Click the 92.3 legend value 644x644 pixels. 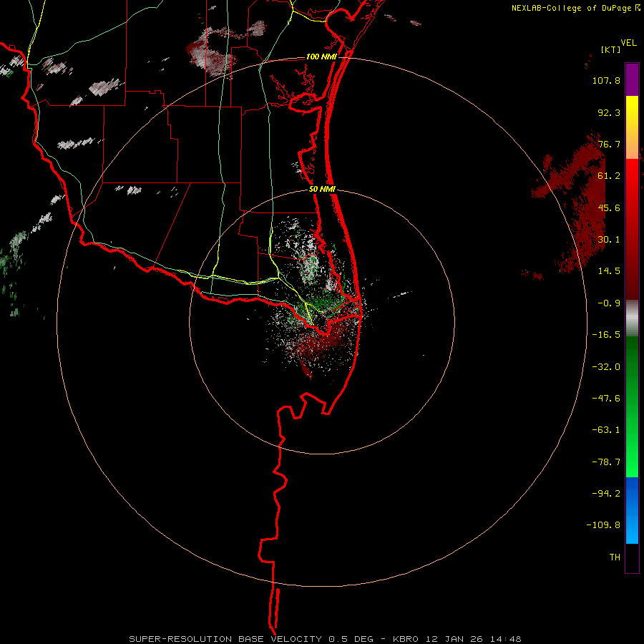[x=609, y=112]
